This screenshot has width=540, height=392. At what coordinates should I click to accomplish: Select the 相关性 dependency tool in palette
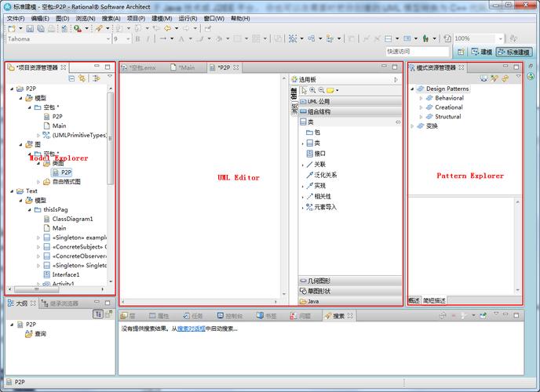[x=319, y=196]
